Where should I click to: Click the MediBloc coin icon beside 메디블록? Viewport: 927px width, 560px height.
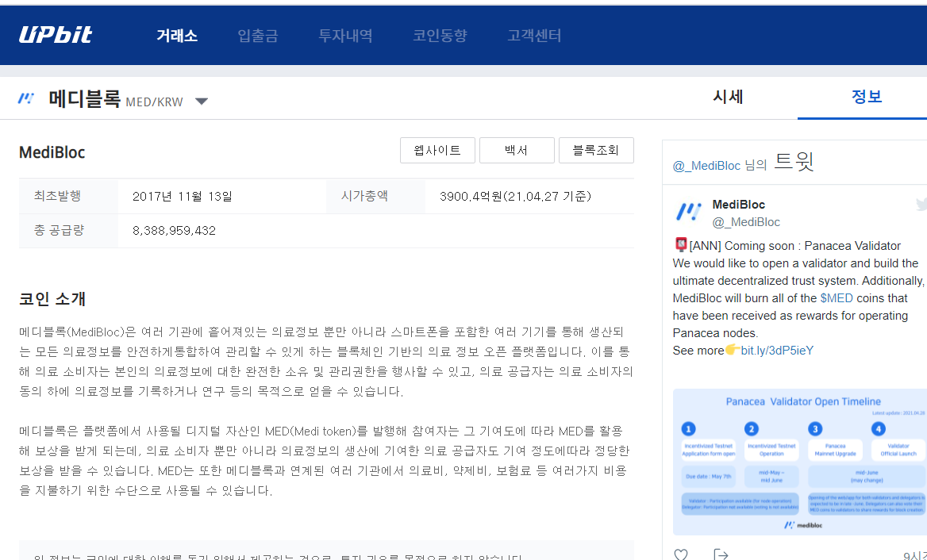pos(26,98)
